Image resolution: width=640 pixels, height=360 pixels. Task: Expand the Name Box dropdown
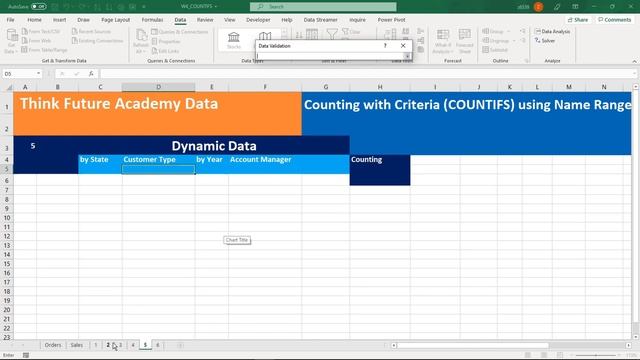(x=38, y=73)
